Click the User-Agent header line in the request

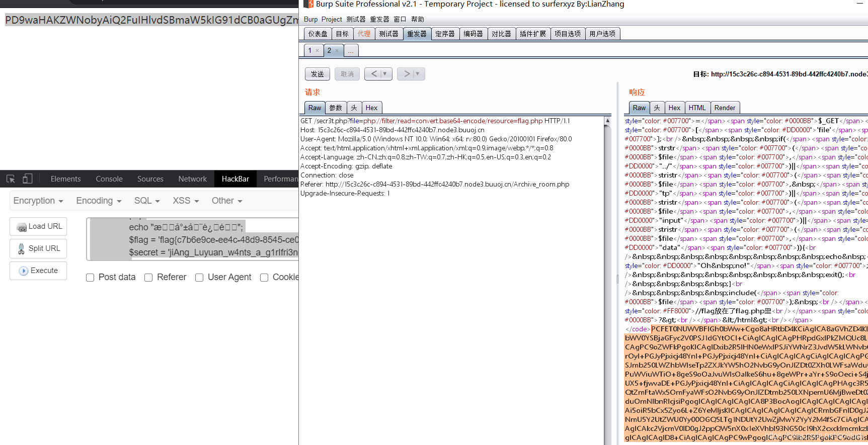point(436,139)
